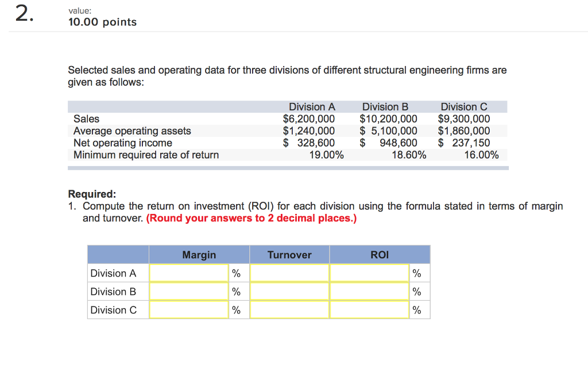588x368 pixels.
Task: Click the 10.00 points value label
Action: click(x=102, y=22)
